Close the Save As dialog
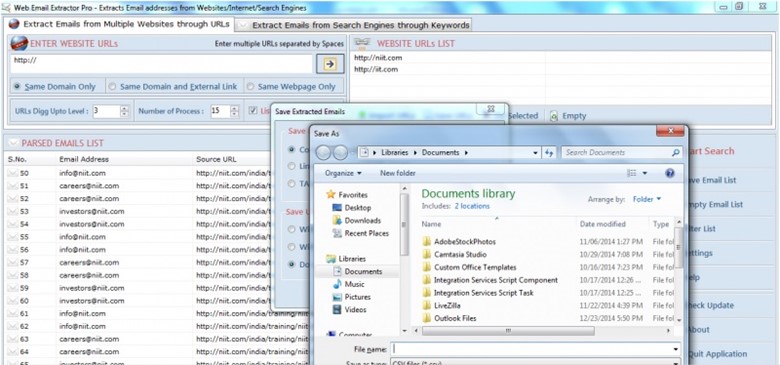 (670, 131)
